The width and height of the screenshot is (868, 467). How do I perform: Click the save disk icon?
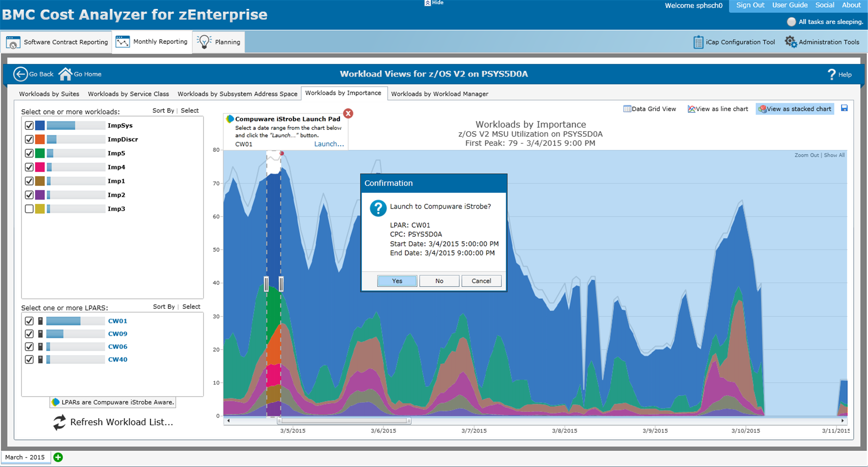coord(844,108)
